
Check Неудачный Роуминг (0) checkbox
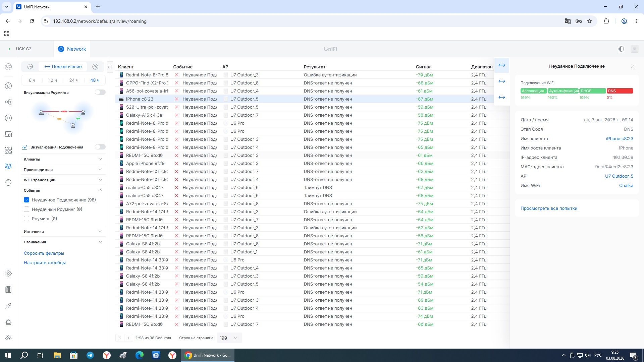[26, 209]
